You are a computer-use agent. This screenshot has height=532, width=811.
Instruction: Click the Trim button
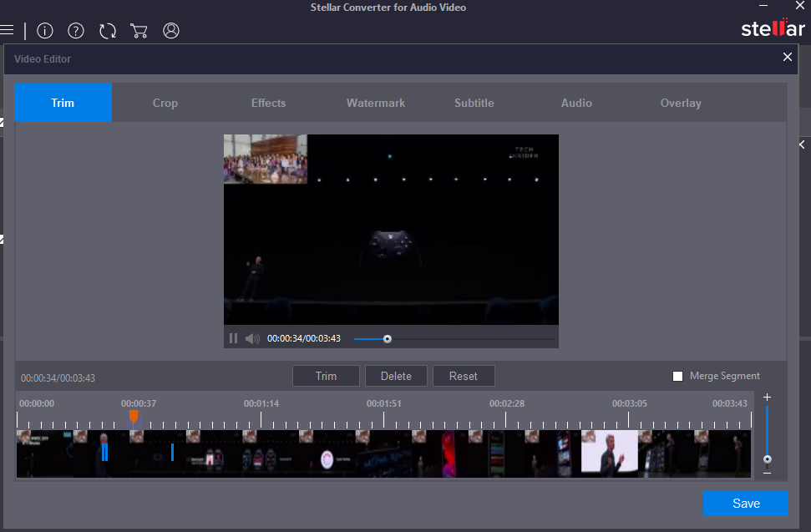326,376
